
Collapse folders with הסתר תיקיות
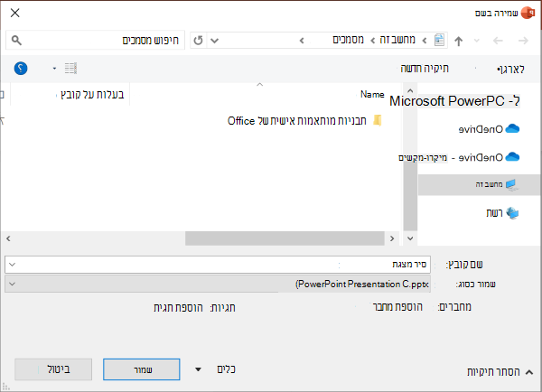pos(500,372)
